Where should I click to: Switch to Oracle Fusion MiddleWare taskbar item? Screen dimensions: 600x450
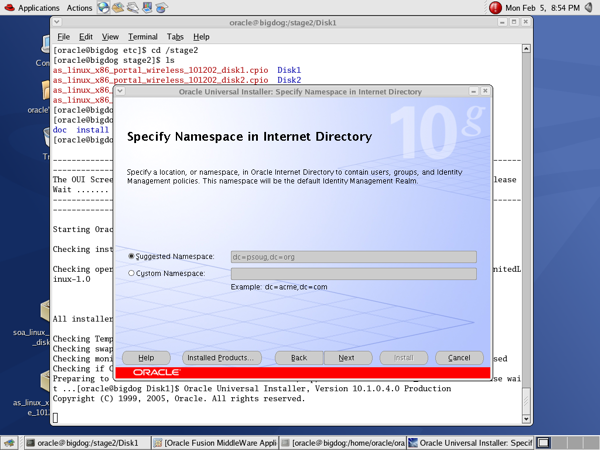click(x=215, y=443)
